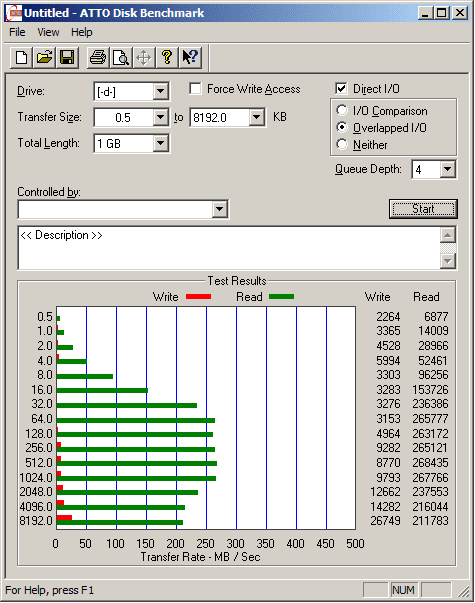Image resolution: width=475 pixels, height=603 pixels.
Task: Click the write value 26749
Action: [x=385, y=521]
